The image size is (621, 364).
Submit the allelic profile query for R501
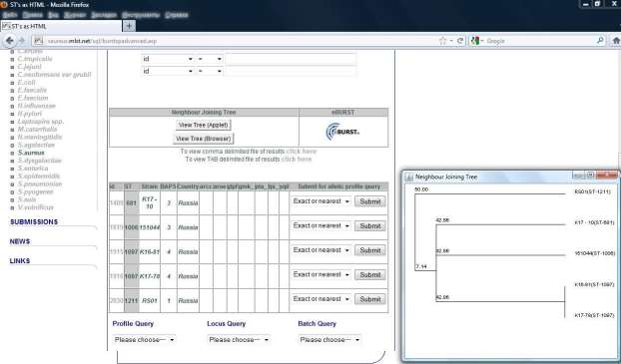click(x=370, y=299)
